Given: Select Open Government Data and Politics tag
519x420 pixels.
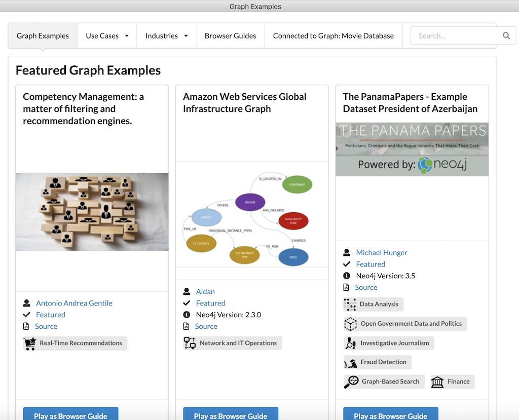Looking at the screenshot, I should 405,324.
